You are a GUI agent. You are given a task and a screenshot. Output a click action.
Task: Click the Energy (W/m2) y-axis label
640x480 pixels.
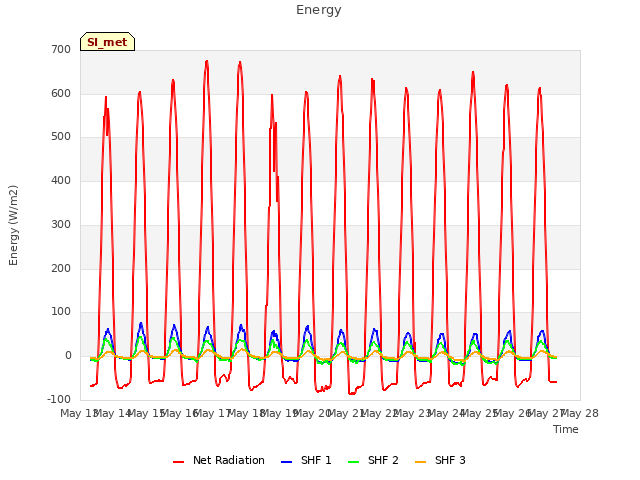[13, 225]
